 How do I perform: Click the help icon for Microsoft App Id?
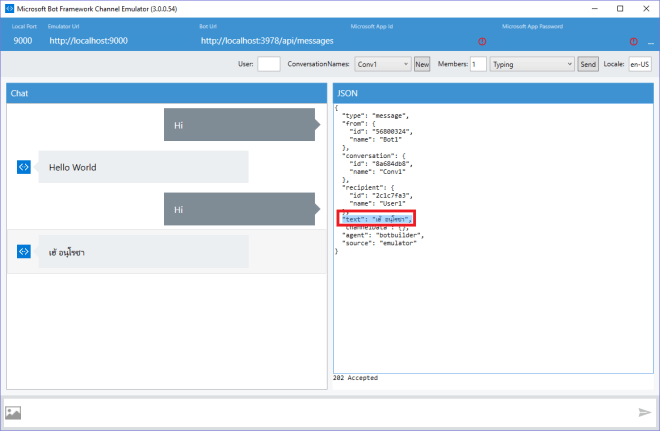coord(482,41)
